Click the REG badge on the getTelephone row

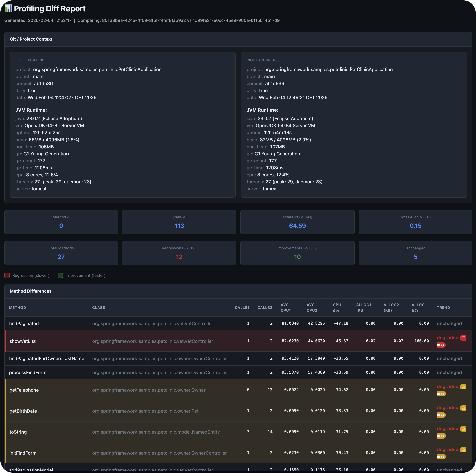[441, 394]
